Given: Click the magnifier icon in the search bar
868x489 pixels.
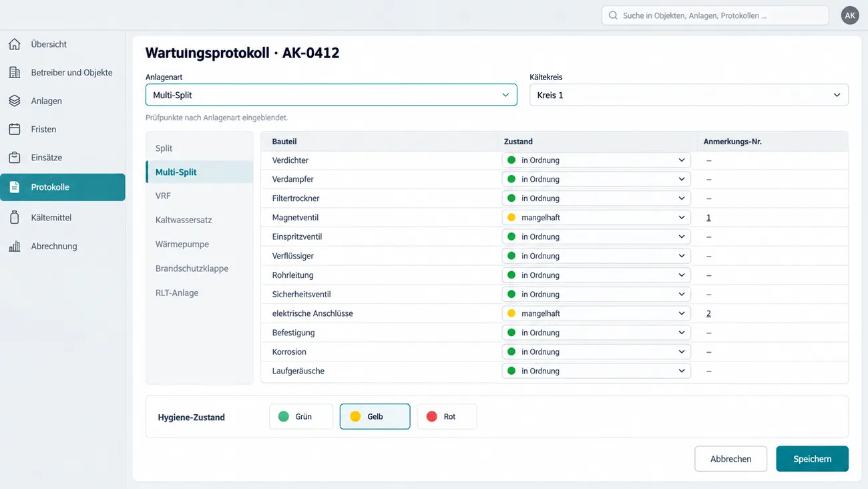Looking at the screenshot, I should point(613,15).
